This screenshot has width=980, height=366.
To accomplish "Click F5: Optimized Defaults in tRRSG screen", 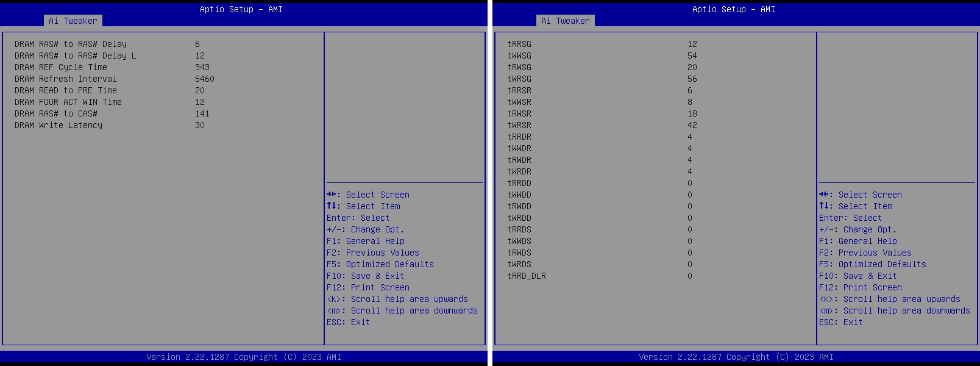I will [873, 264].
